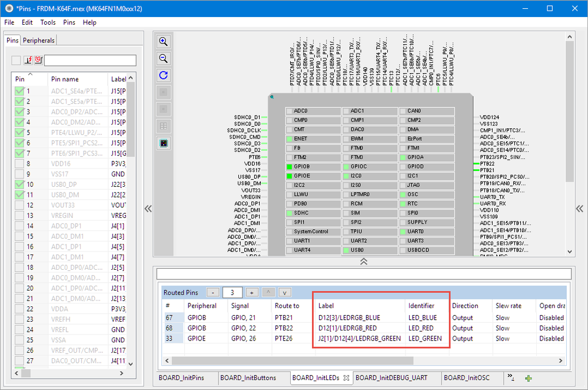Open the Pins menu
This screenshot has width=588, height=390.
pyautogui.click(x=69, y=22)
